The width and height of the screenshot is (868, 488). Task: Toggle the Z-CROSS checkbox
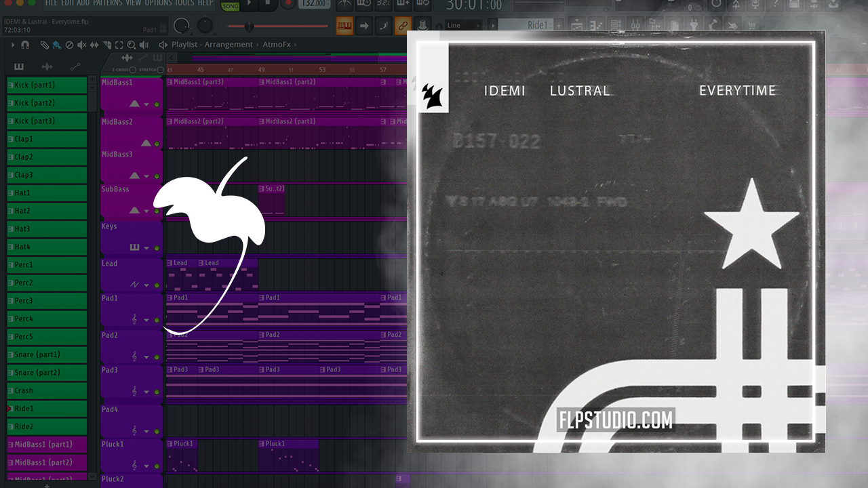coord(133,70)
